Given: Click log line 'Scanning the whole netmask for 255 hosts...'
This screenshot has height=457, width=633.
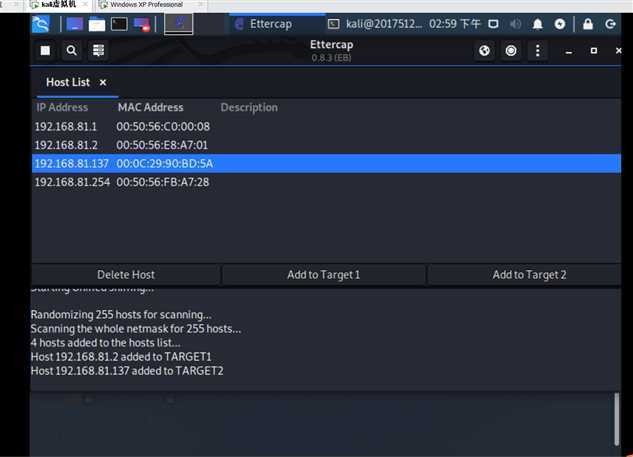Looking at the screenshot, I should click(x=136, y=329).
